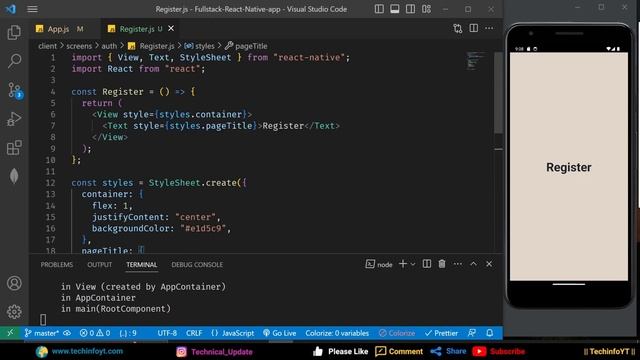
Task: Click the styles breadcrumb segment
Action: (199, 46)
